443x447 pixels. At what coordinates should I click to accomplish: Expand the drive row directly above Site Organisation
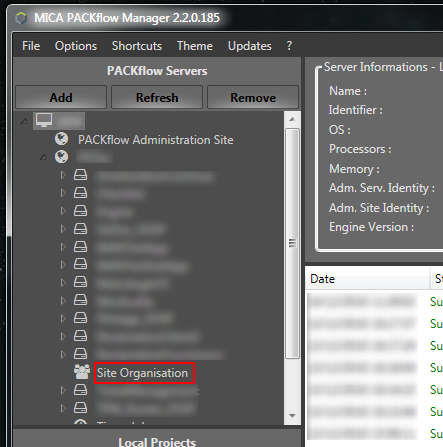63,354
